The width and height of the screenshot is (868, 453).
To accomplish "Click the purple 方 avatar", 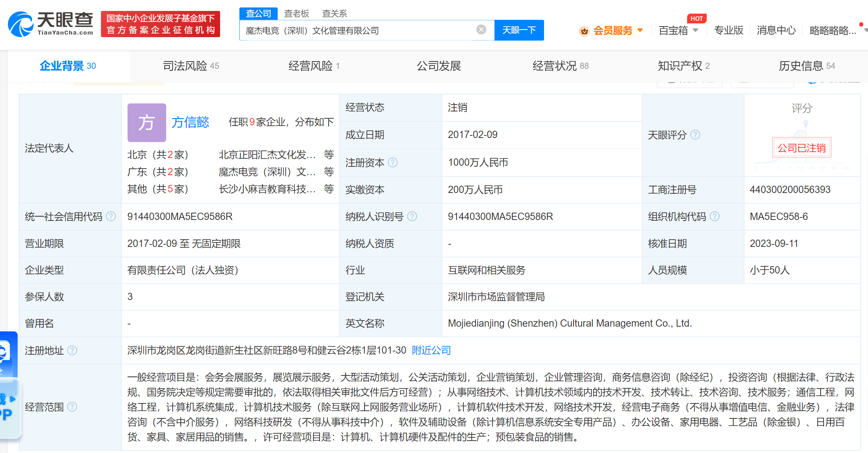I will point(147,122).
